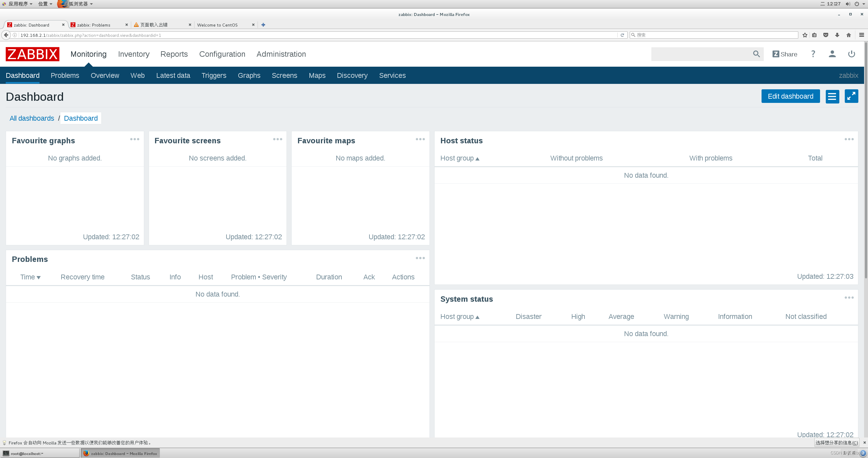Go to the Triggers submenu tab

(214, 75)
